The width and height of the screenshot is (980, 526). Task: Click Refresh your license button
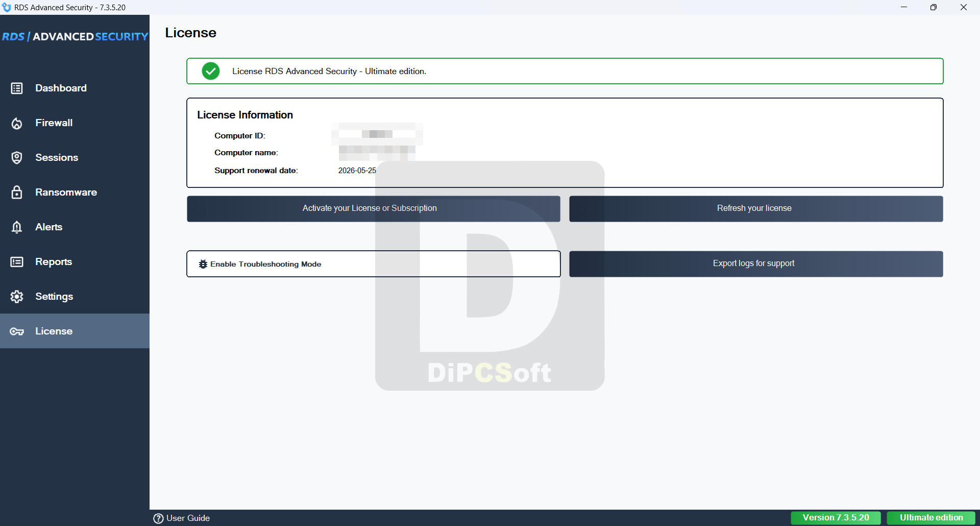[756, 209]
